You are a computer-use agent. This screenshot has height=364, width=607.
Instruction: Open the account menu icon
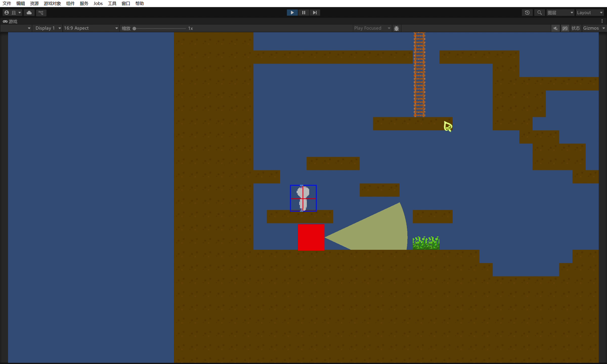tap(7, 13)
